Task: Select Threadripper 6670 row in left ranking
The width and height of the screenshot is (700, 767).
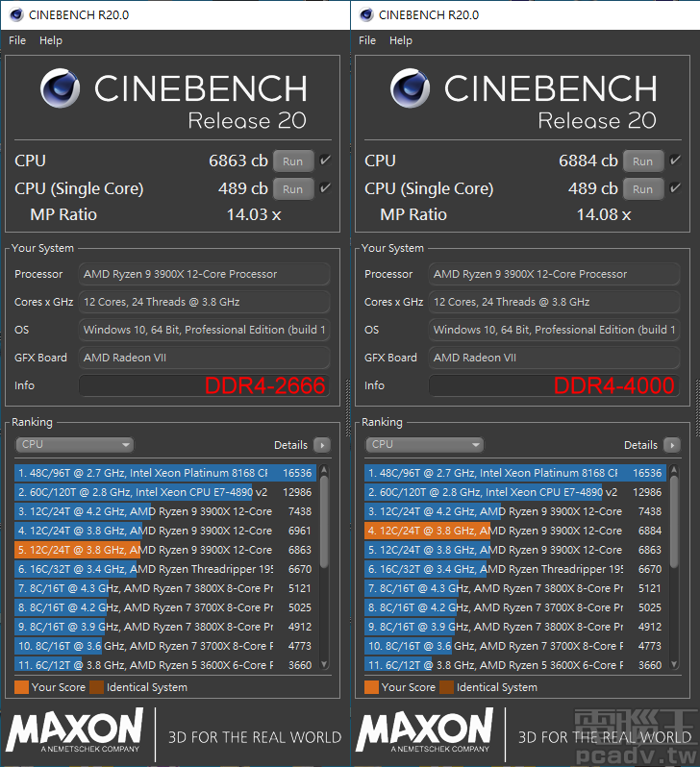Action: [165, 569]
